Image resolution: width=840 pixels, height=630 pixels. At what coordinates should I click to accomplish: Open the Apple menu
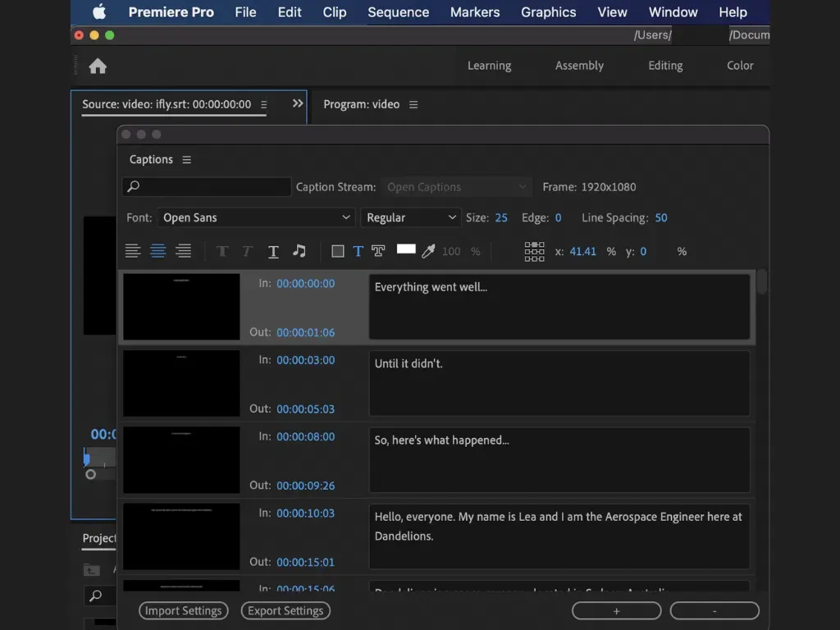click(99, 11)
